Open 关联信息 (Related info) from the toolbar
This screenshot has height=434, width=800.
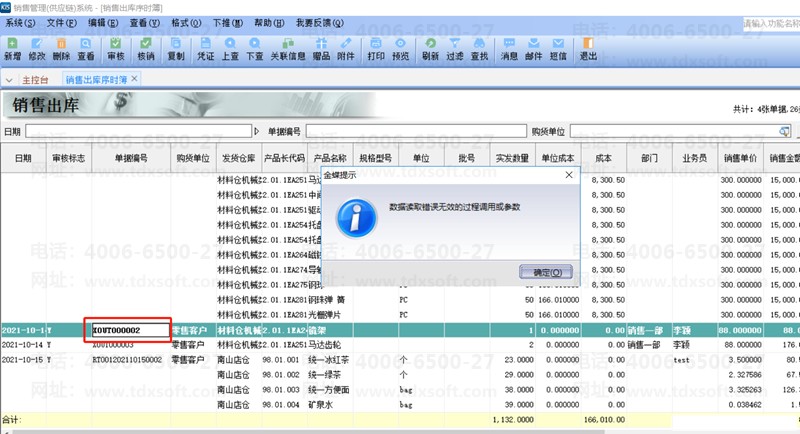pyautogui.click(x=288, y=49)
